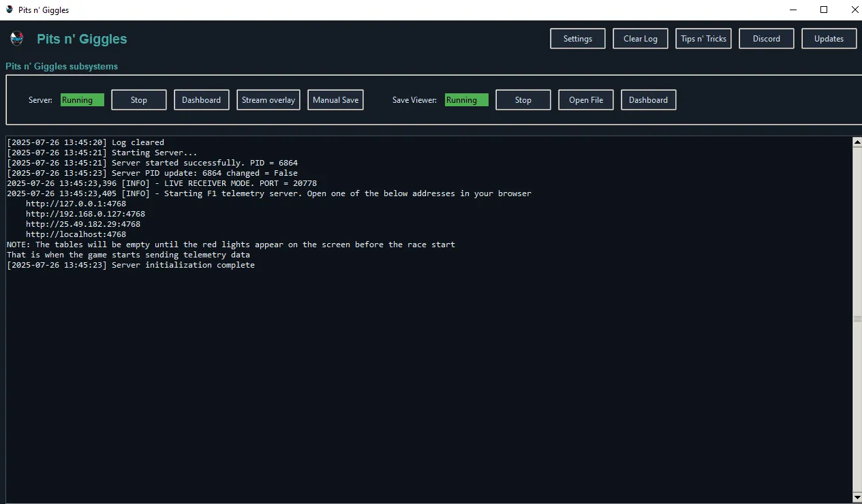Open the Server Dashboard

[x=201, y=99]
